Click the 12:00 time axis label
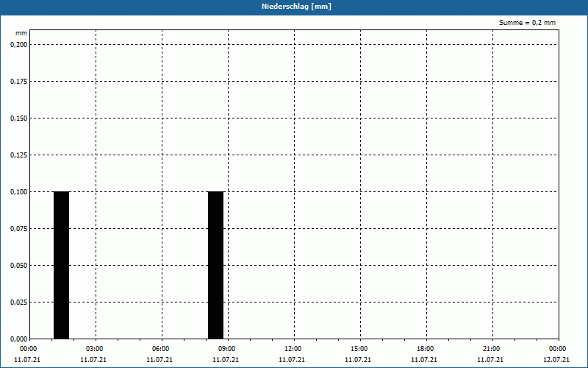This screenshot has width=588, height=368. [293, 349]
